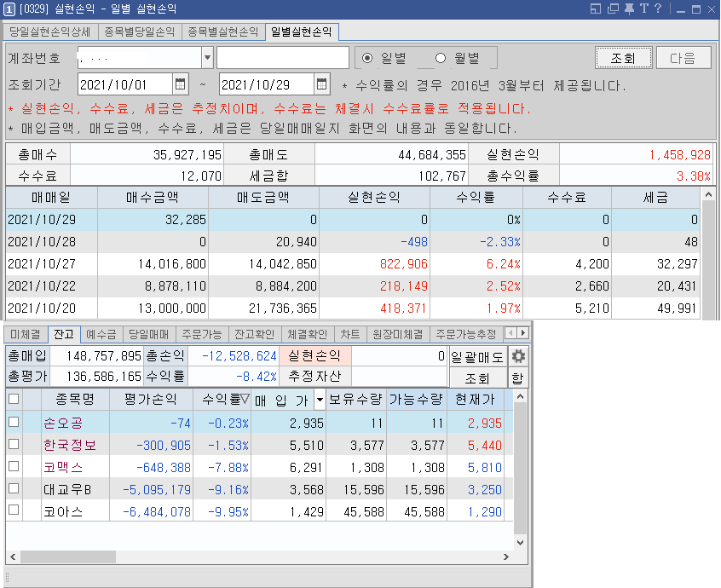
Task: Open the 예수금 tab
Action: tap(101, 334)
